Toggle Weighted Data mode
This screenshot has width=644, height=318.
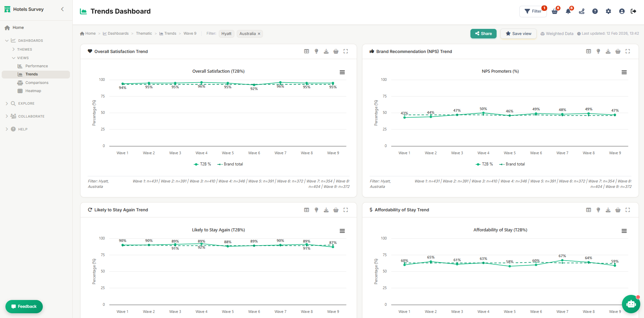click(x=557, y=33)
